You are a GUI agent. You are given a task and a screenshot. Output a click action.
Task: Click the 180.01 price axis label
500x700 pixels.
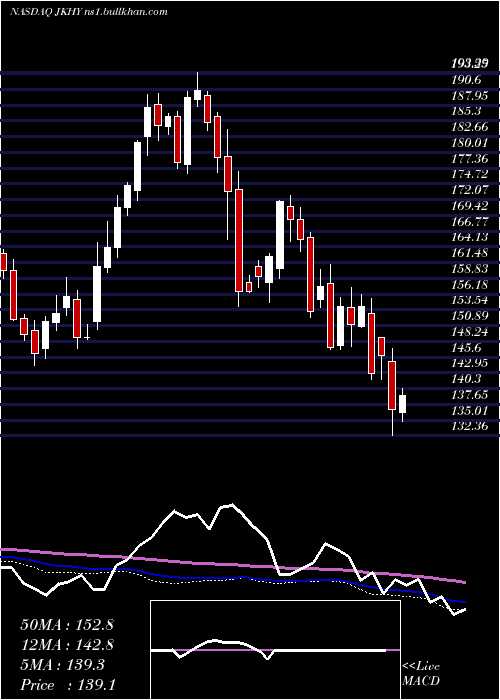pos(469,143)
